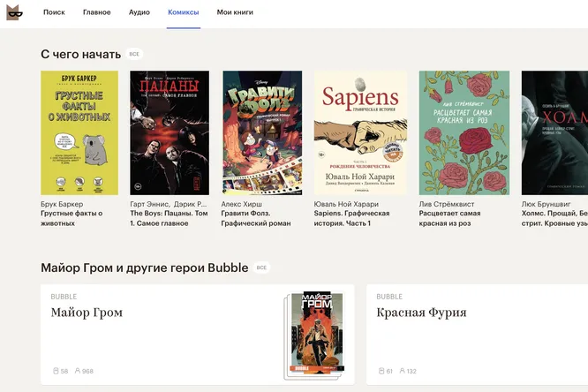This screenshot has height=392, width=588.
Task: Click the Майор Гром stacked cover image
Action: (314, 335)
